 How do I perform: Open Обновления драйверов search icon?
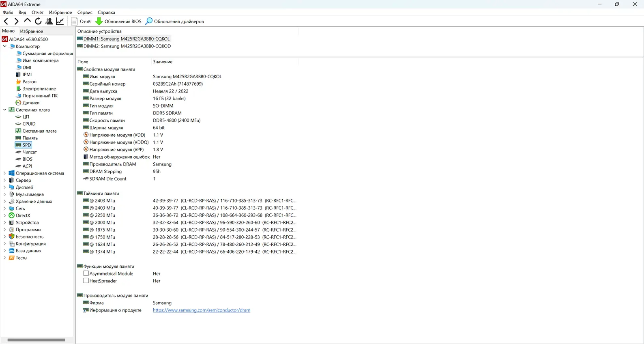149,21
